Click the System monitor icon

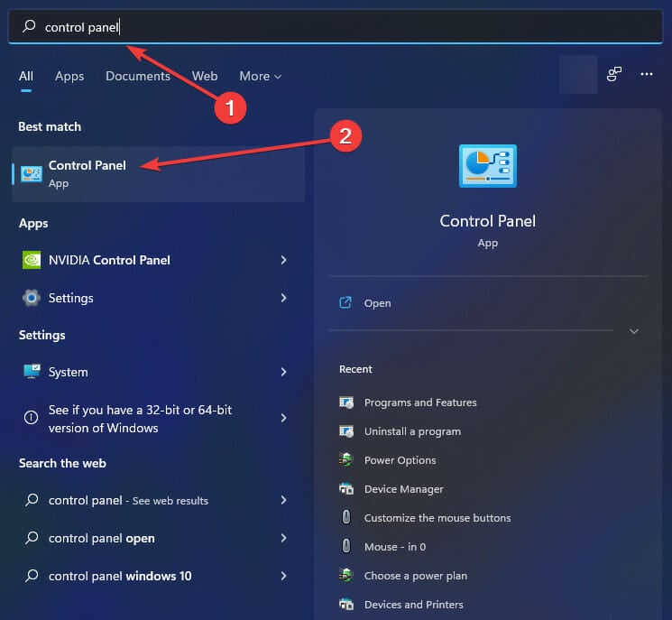click(x=32, y=371)
